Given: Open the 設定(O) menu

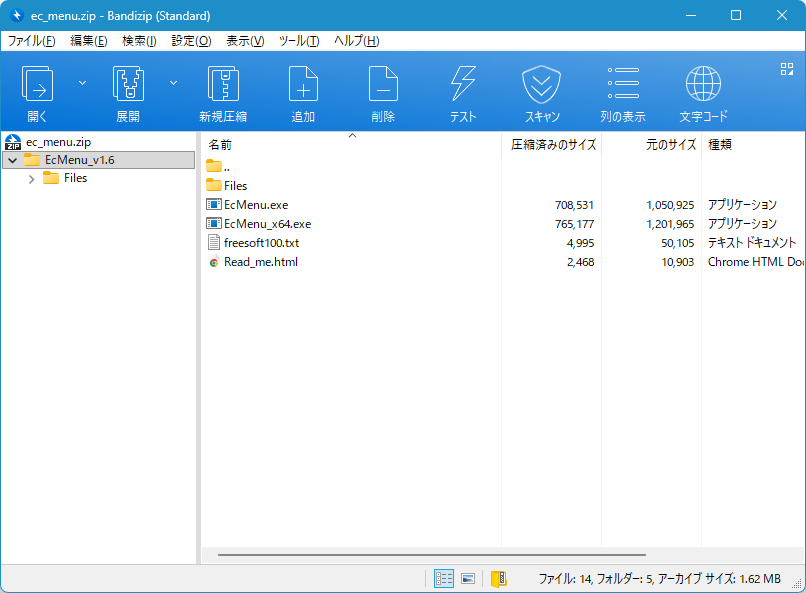Looking at the screenshot, I should [x=191, y=41].
